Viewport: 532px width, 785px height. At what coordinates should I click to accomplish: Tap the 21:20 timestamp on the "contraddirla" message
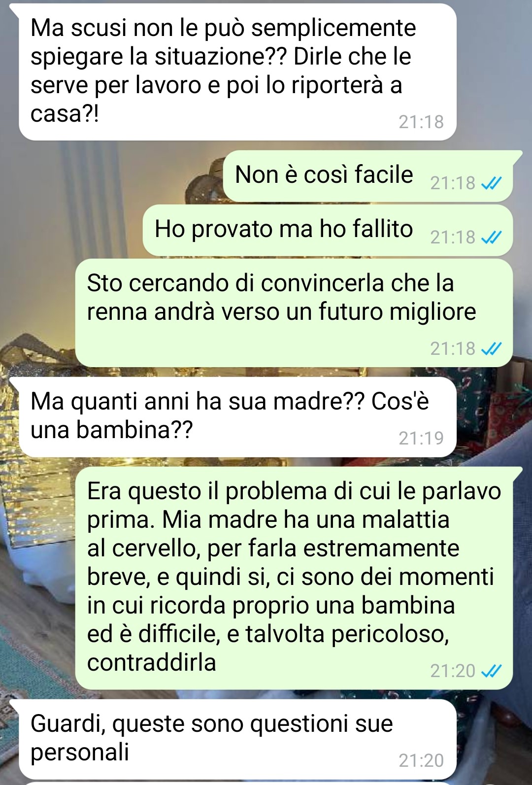tap(453, 671)
